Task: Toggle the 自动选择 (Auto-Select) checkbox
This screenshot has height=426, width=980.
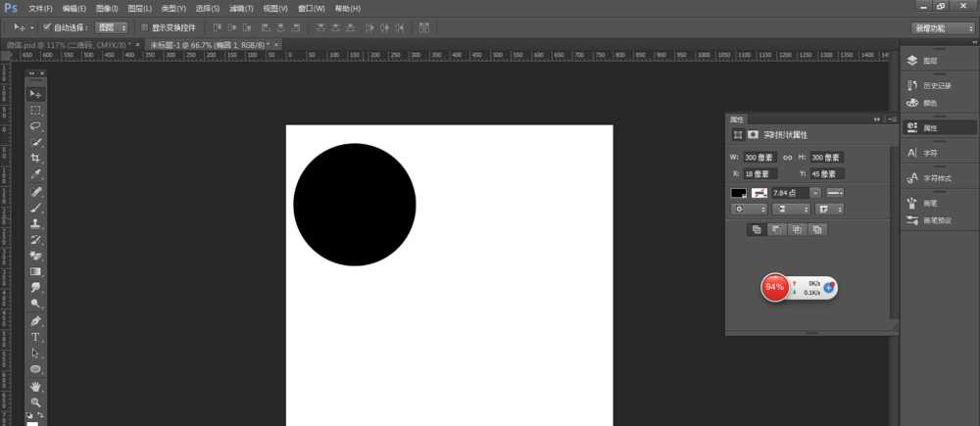Action: [47, 27]
